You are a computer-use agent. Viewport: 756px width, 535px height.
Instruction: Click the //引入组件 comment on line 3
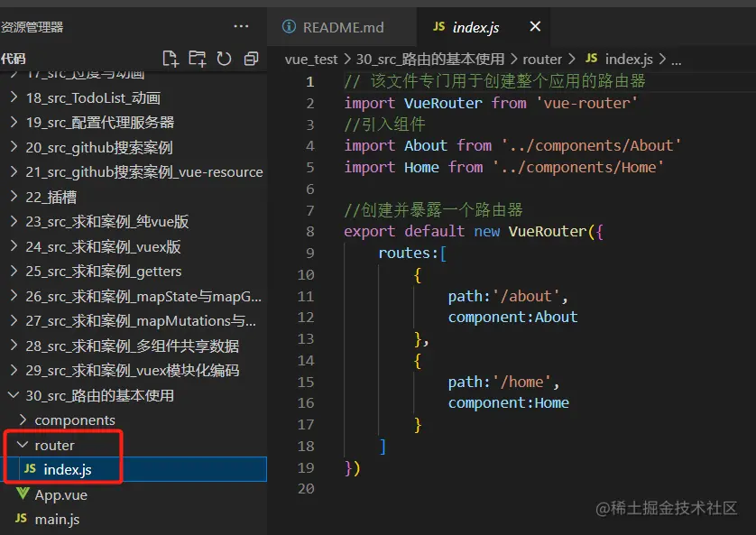384,125
